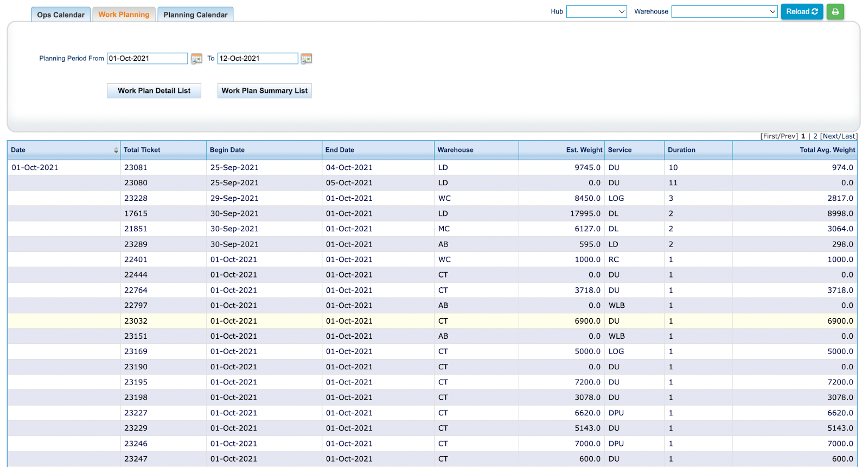The width and height of the screenshot is (868, 467).
Task: Click duration 11 in ticket 23080 row
Action: coord(673,183)
